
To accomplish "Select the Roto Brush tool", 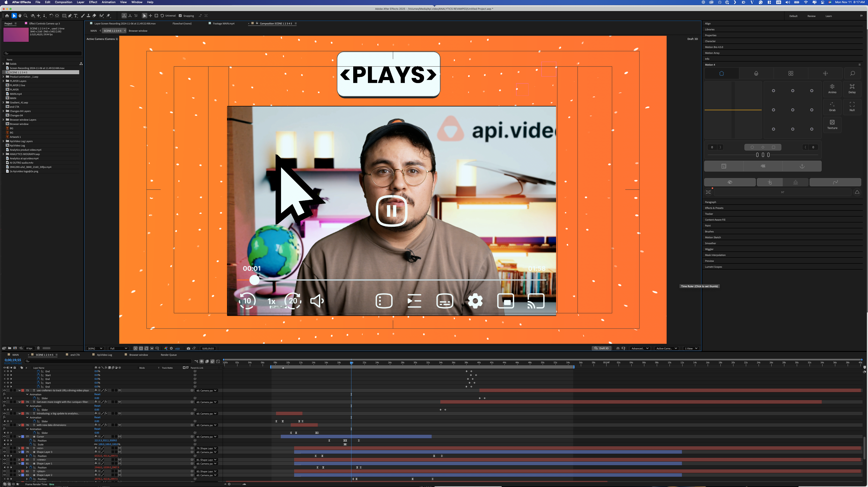I will pos(101,16).
